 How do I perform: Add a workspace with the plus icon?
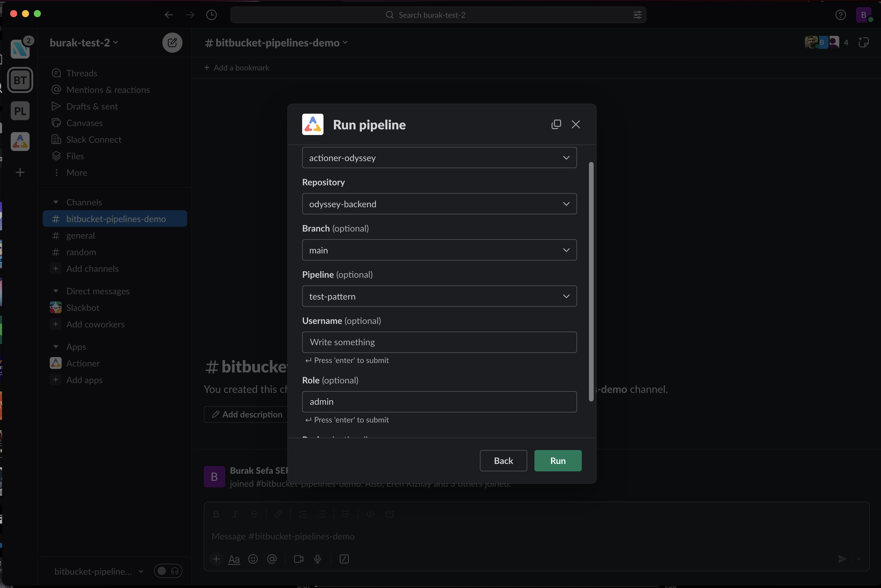click(20, 173)
